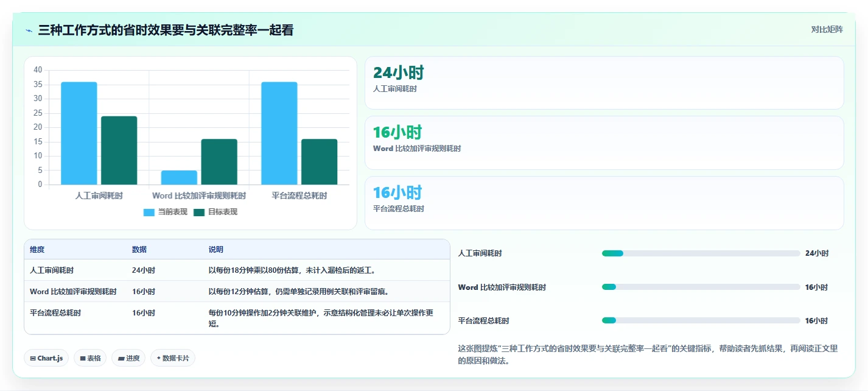
Task: Click the 人工审阅耗时 cell in the table
Action: click(x=52, y=270)
